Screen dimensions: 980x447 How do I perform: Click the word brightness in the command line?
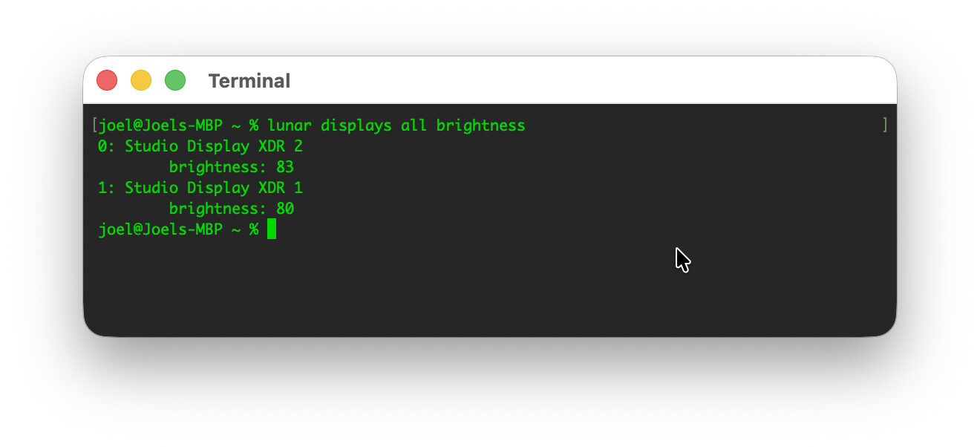coord(481,125)
